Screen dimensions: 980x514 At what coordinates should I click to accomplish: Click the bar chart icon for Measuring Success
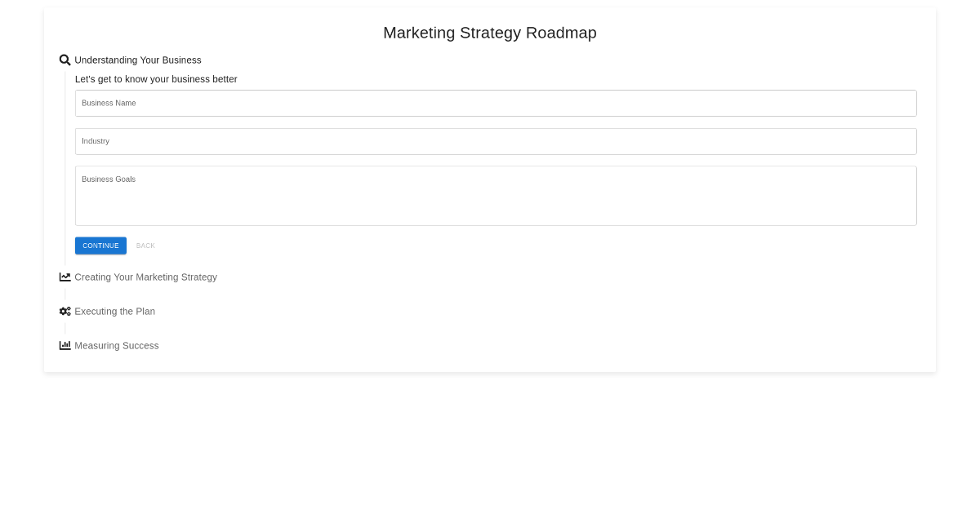(x=65, y=346)
